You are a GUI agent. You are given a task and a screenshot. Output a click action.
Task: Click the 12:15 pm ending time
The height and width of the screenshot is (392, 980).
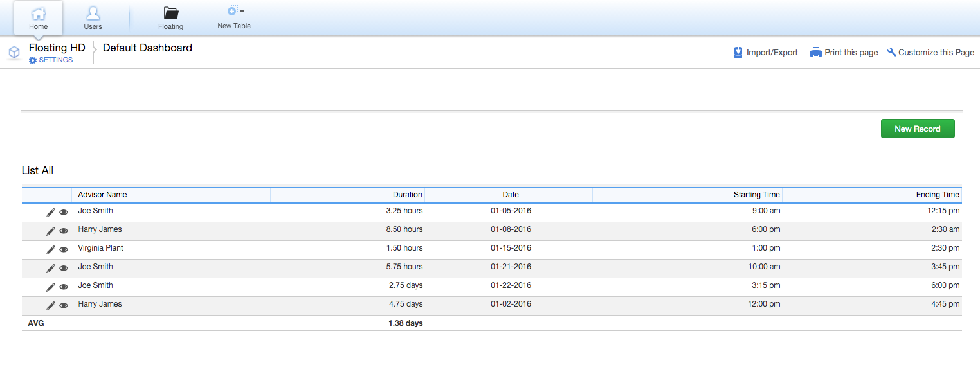click(943, 211)
